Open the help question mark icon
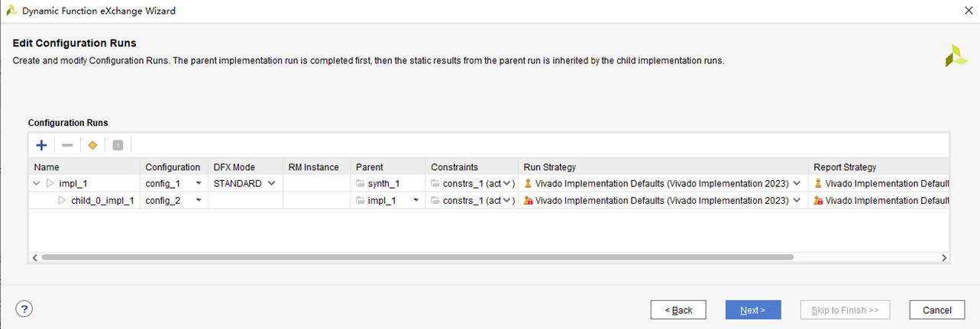Image resolution: width=980 pixels, height=329 pixels. point(25,308)
